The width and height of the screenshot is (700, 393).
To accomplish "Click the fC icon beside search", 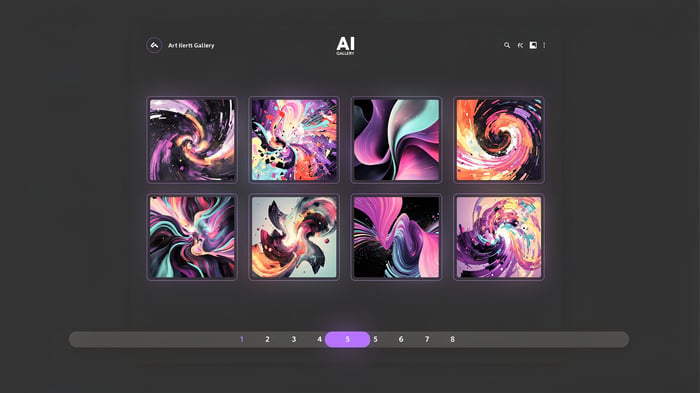I will pos(520,45).
